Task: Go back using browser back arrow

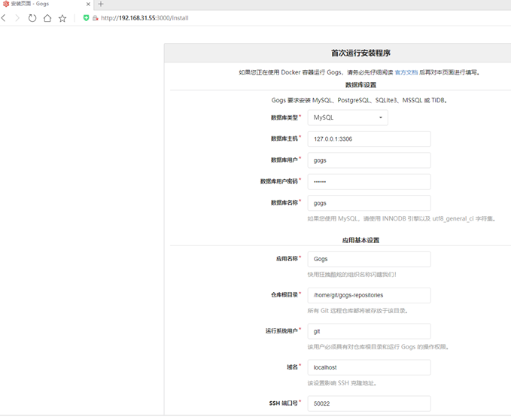Action: [4, 18]
